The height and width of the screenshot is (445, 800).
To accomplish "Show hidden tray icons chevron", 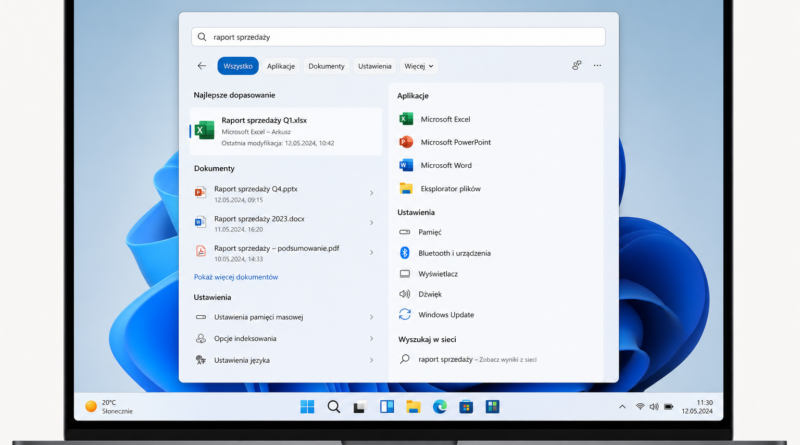I will pyautogui.click(x=622, y=407).
